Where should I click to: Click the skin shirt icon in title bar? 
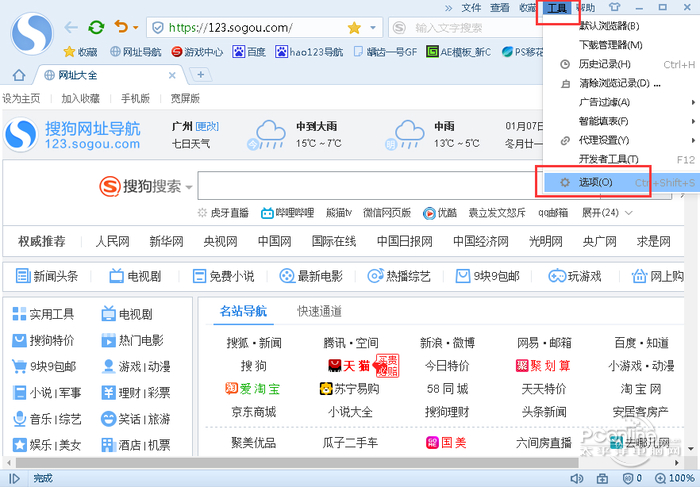(x=615, y=7)
